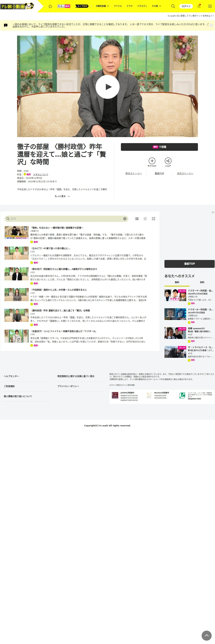Expand the その他 dropdown
215x644 pixels.
coord(156,6)
